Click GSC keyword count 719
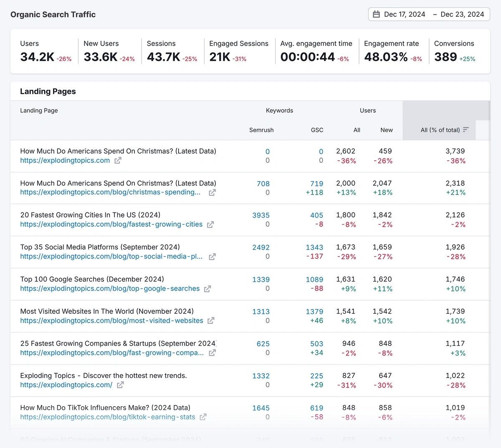 pyautogui.click(x=317, y=184)
